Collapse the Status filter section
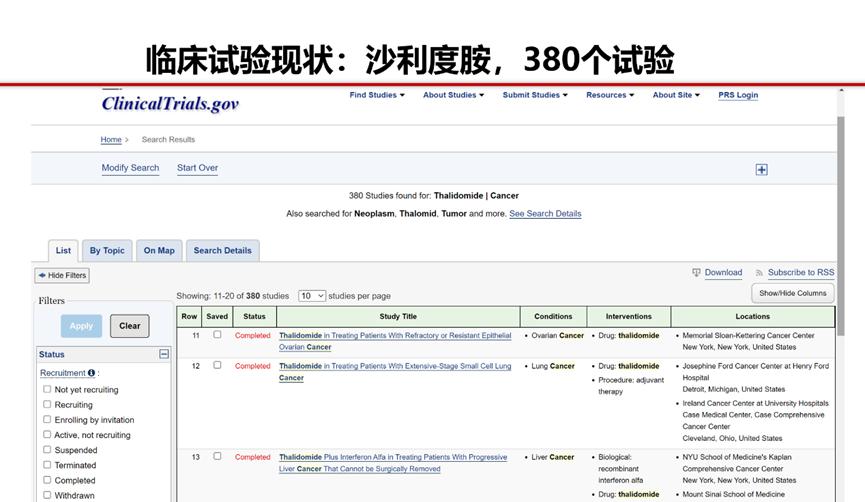Image resolution: width=865 pixels, height=502 pixels. pyautogui.click(x=164, y=354)
